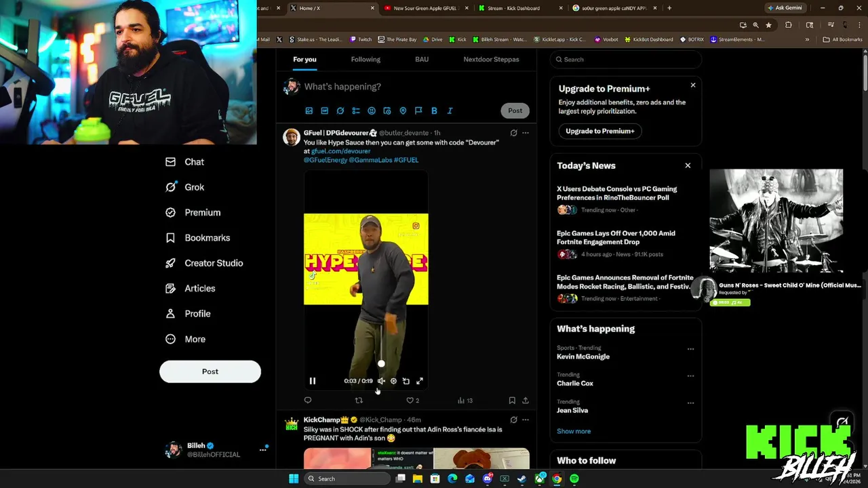Click the large Post button in sidebar
Image resolution: width=868 pixels, height=488 pixels.
(x=210, y=371)
